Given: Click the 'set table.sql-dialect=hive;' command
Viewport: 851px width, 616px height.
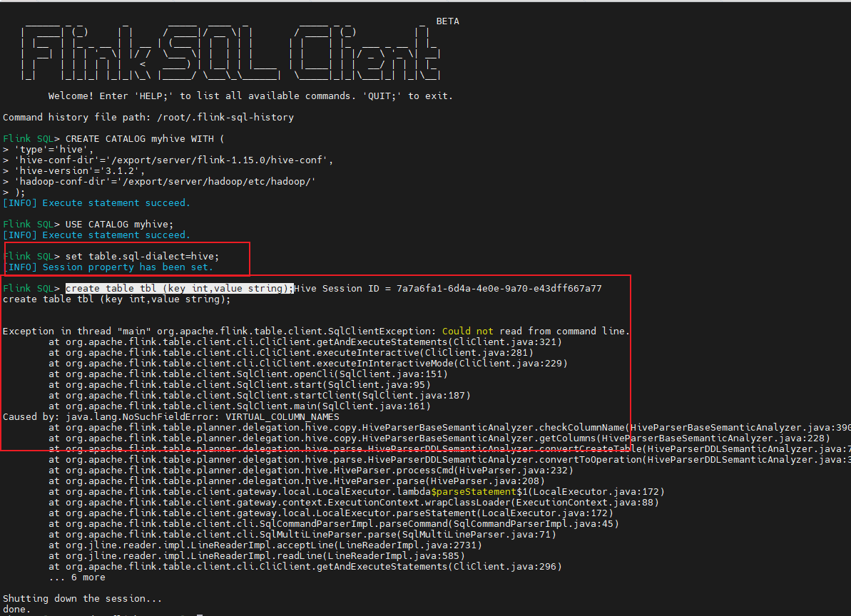Looking at the screenshot, I should (x=142, y=257).
